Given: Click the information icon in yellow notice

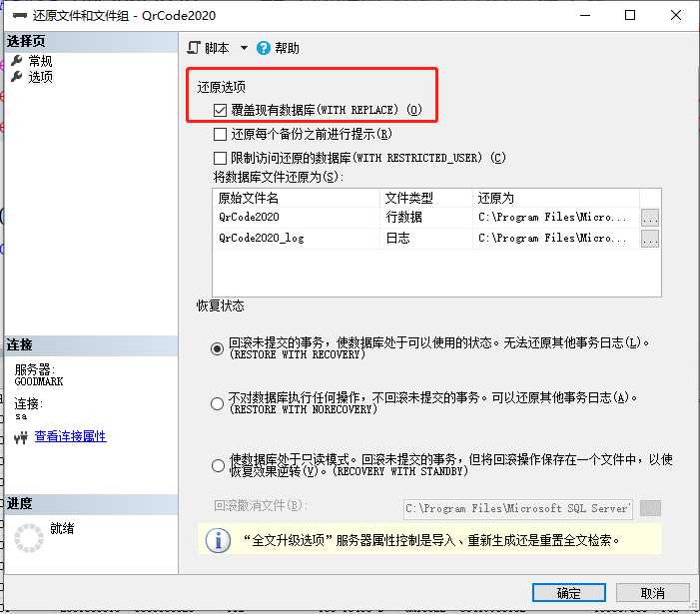Looking at the screenshot, I should [x=218, y=540].
